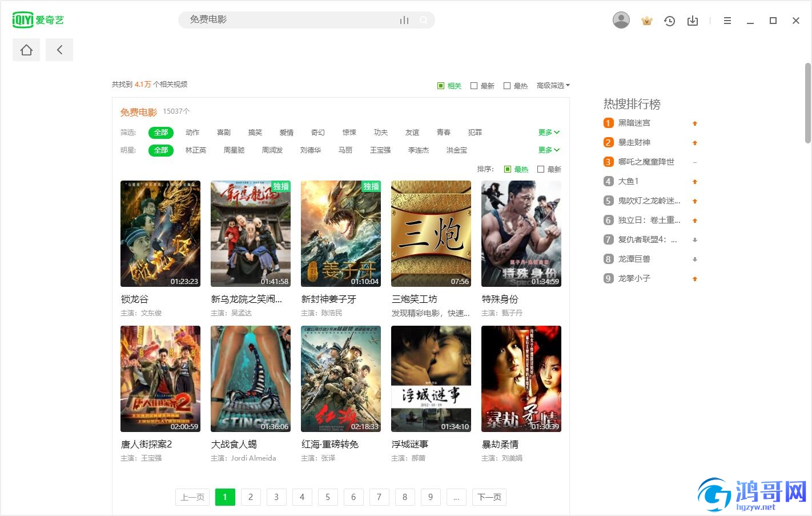Click the 上一页 button

[x=192, y=497]
